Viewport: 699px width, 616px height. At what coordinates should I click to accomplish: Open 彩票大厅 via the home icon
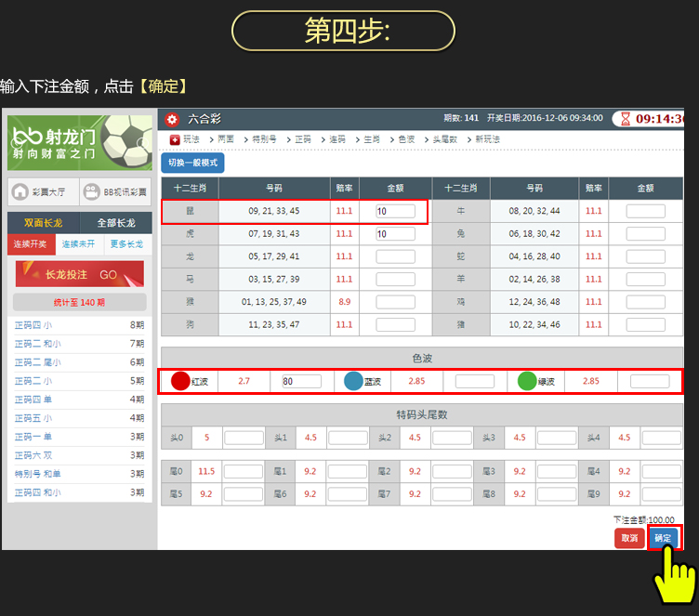tap(20, 192)
